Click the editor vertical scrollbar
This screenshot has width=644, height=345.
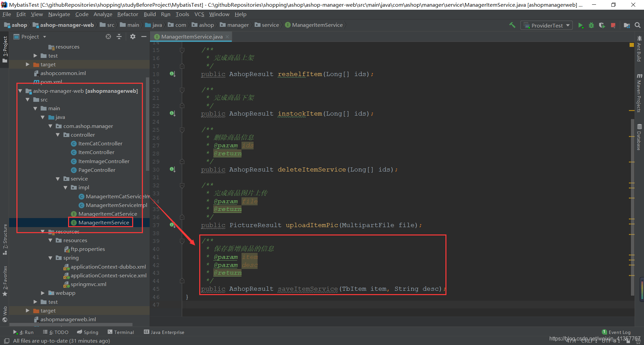pyautogui.click(x=632, y=208)
